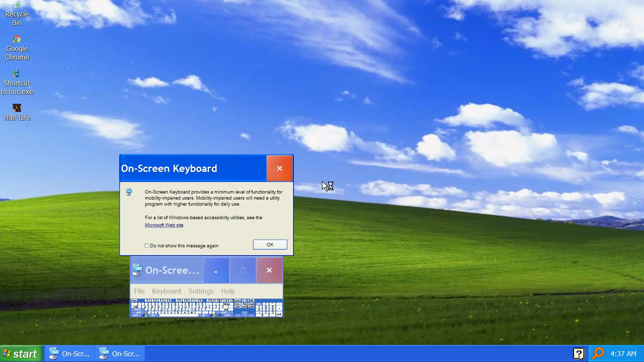Open the Recycle Bin desktop icon
644x362 pixels.
pos(17,5)
